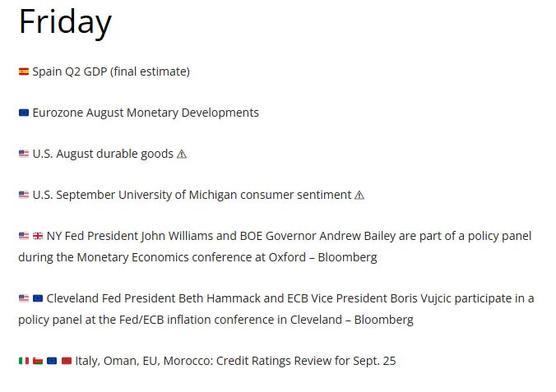Click the UK flag before NY Fed President

[x=38, y=236]
